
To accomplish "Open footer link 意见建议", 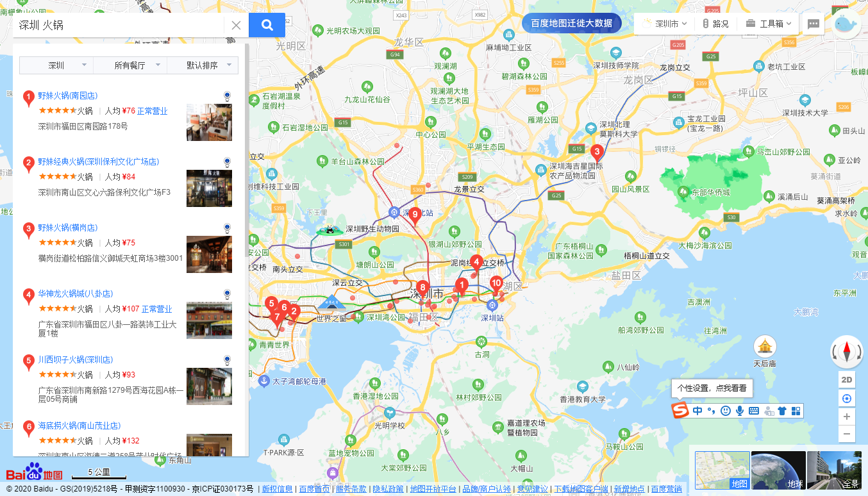I will (532, 489).
